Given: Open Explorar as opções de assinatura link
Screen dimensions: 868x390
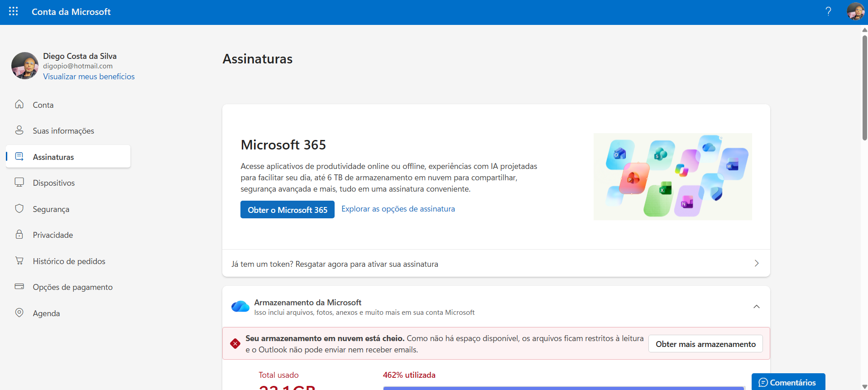Looking at the screenshot, I should 398,209.
